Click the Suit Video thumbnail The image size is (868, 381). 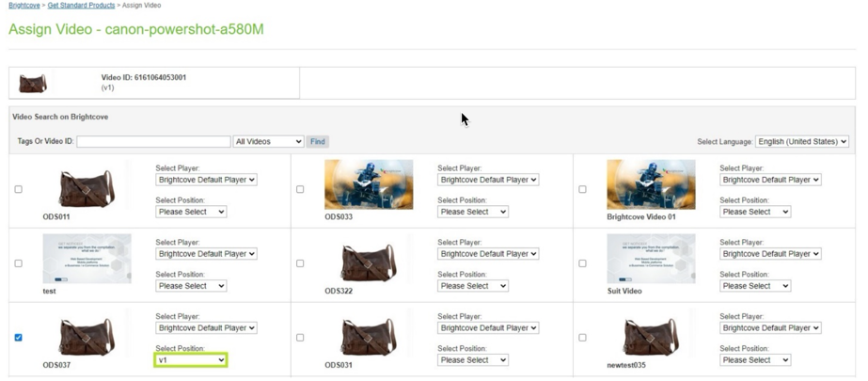click(651, 259)
